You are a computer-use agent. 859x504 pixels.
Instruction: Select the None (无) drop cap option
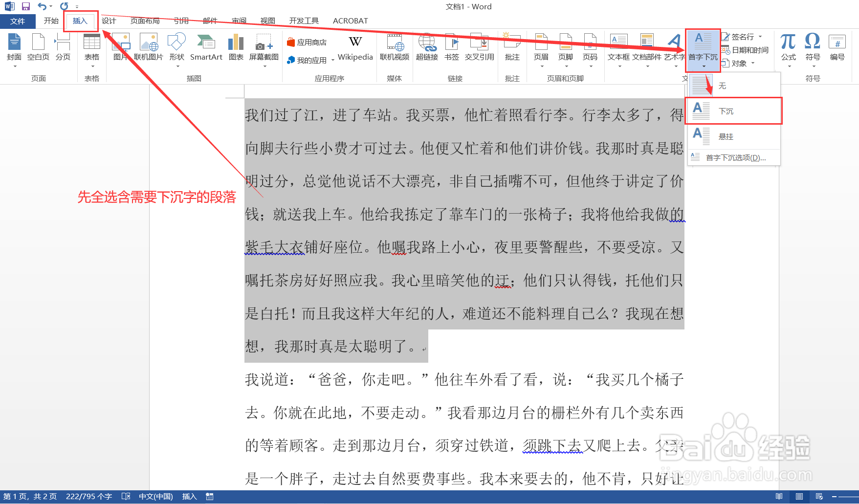(734, 86)
